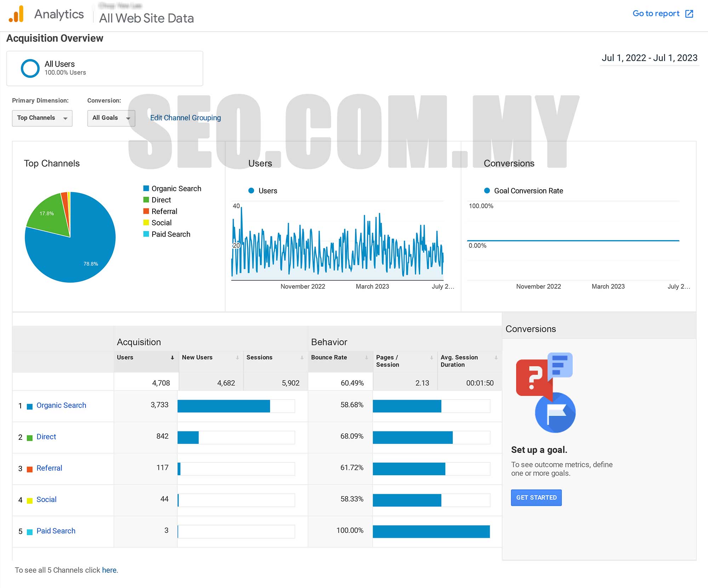Image resolution: width=708 pixels, height=588 pixels.
Task: Click the All Users segment box
Action: [x=105, y=68]
